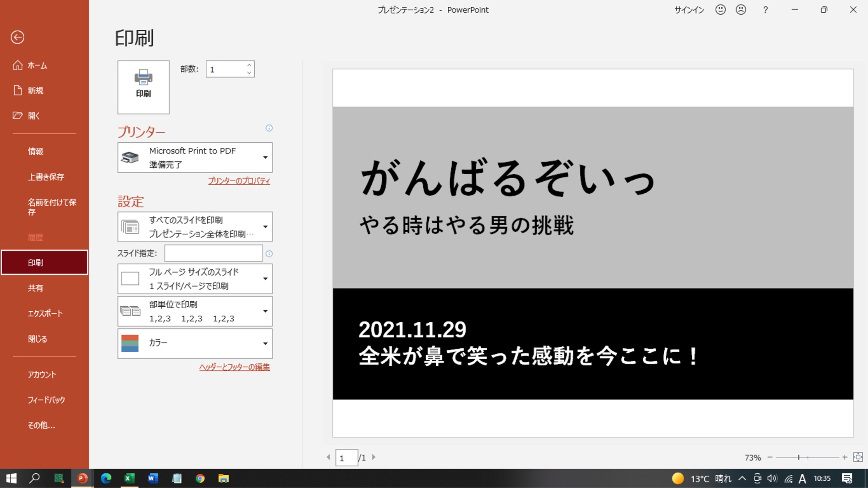Choose 上書き保存 in the sidebar
Screen dimensions: 868x488
coord(44,177)
